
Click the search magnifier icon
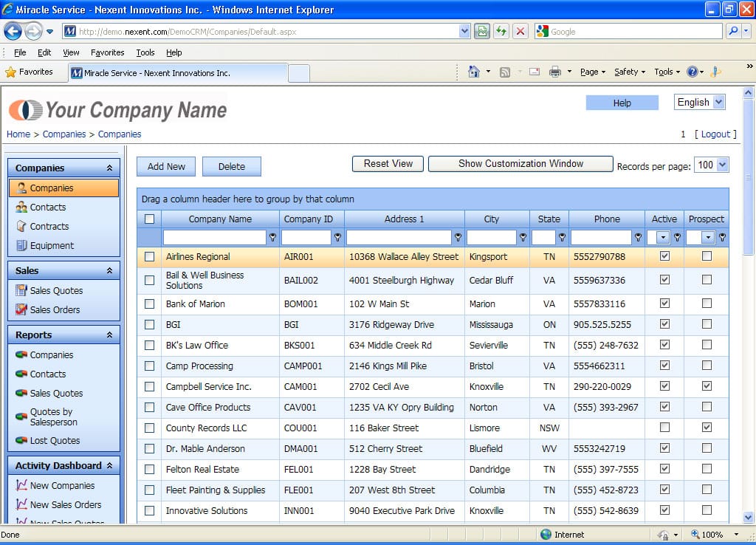coord(733,31)
